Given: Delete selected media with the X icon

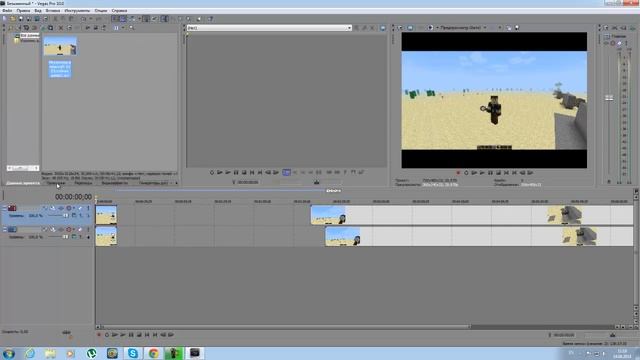Looking at the screenshot, I should (60, 28).
